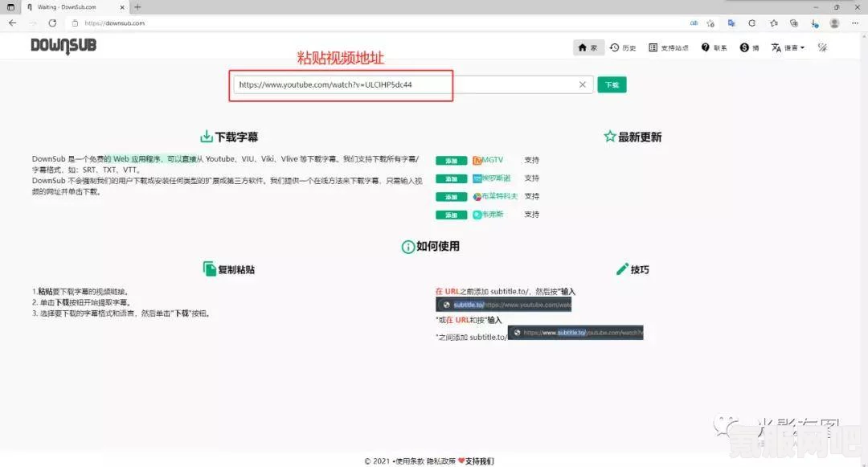Open the Collections icon
868x467 pixels.
794,23
